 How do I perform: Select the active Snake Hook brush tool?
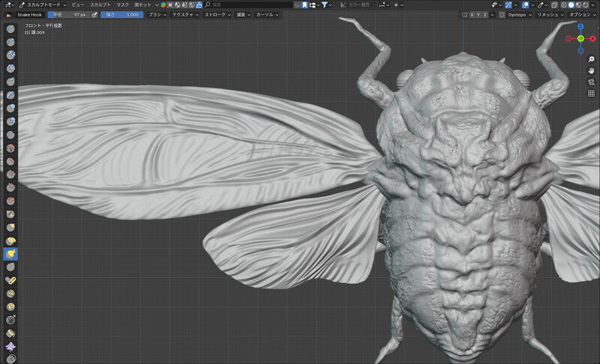(x=11, y=254)
